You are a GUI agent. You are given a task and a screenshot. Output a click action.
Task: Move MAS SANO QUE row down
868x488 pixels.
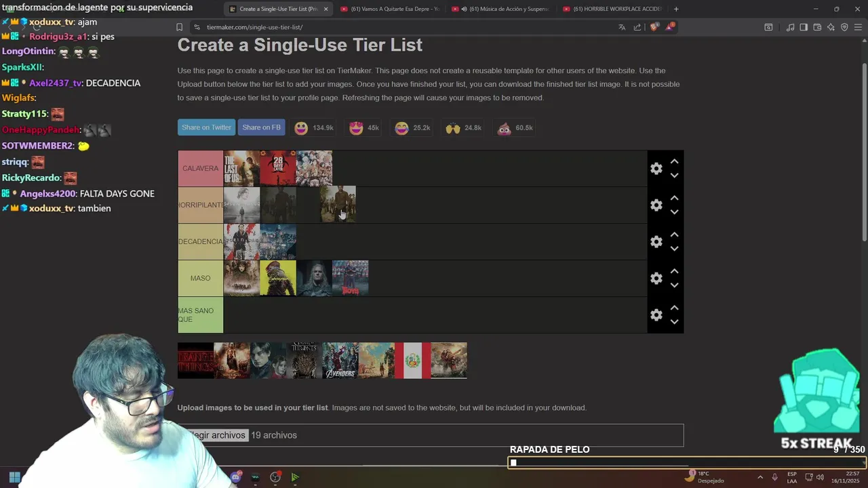click(674, 322)
